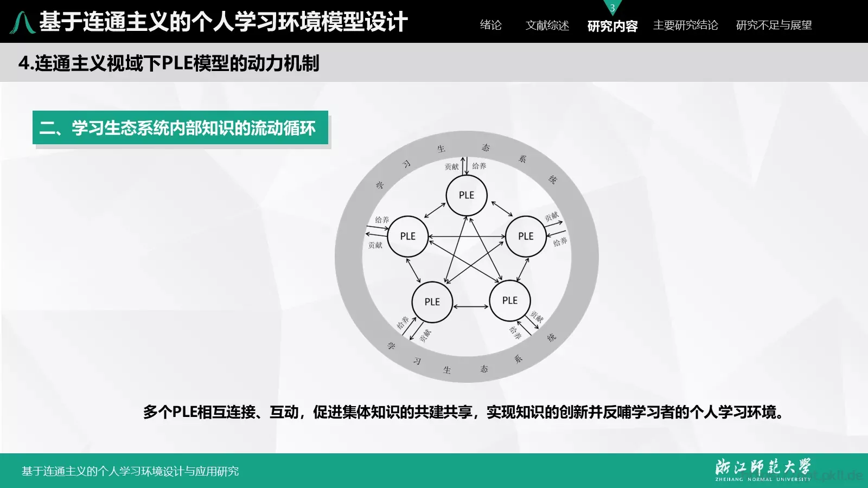
Task: Click the 贡献 label above the top PLE
Action: (x=451, y=167)
